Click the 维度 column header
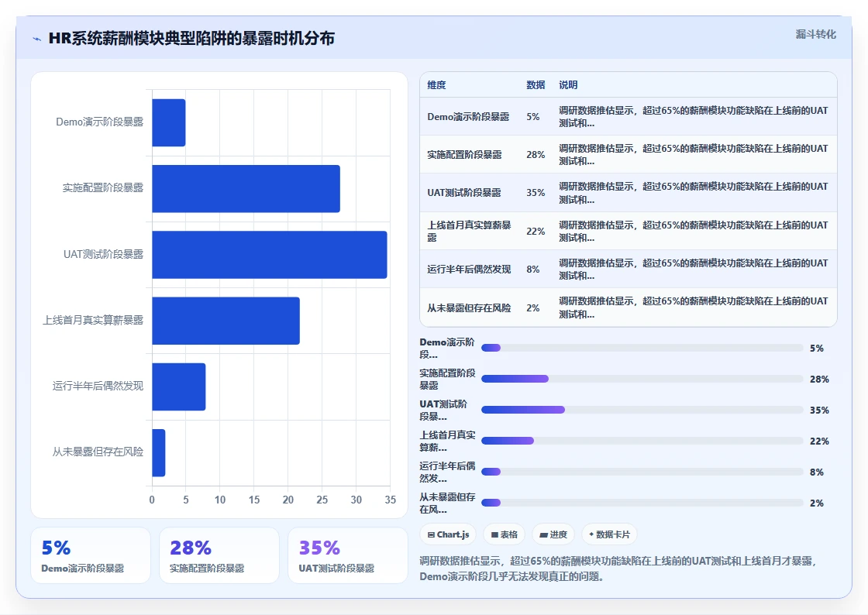The height and width of the screenshot is (615, 868). tap(436, 84)
